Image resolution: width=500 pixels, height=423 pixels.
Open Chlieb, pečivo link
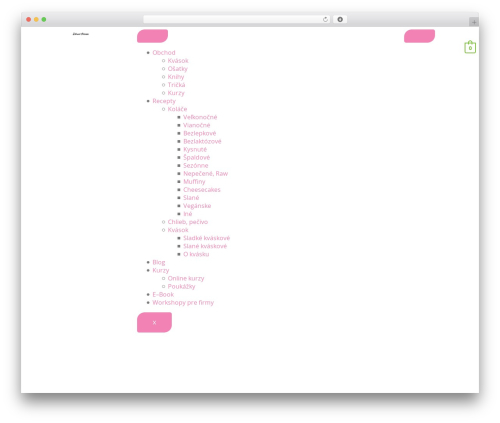pyautogui.click(x=188, y=222)
